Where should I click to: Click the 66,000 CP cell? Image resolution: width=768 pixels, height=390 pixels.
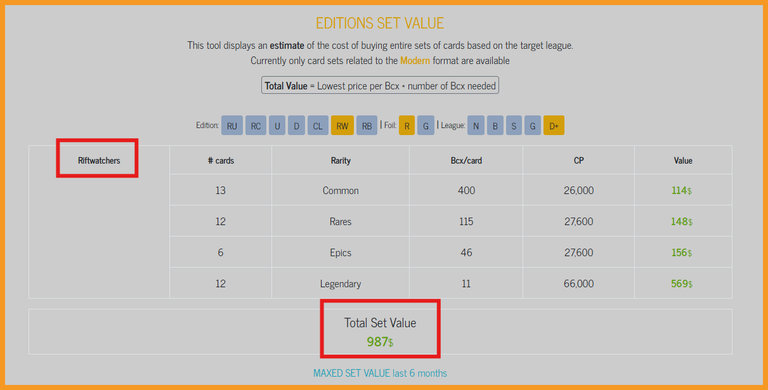pos(578,284)
